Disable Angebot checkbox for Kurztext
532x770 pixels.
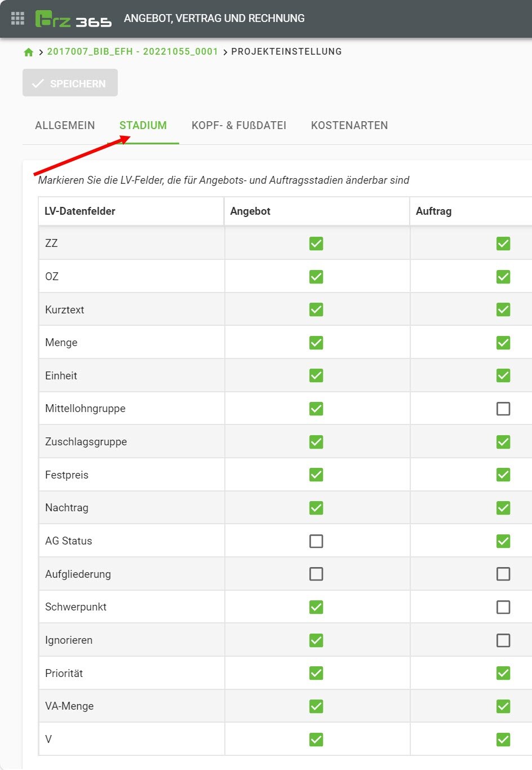(316, 309)
